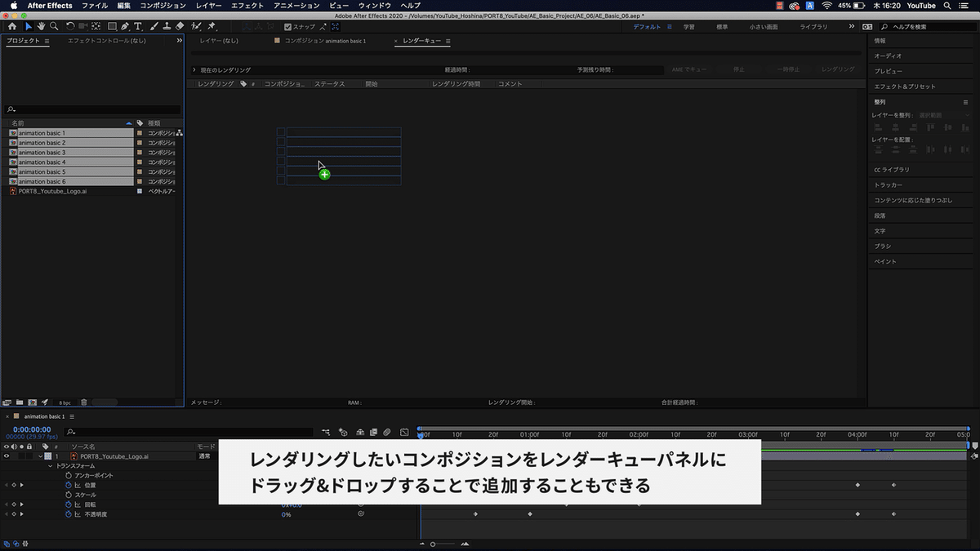Screen dimensions: 980x551
Task: Expand hidden panel tabs in Project panel
Action: 178,41
